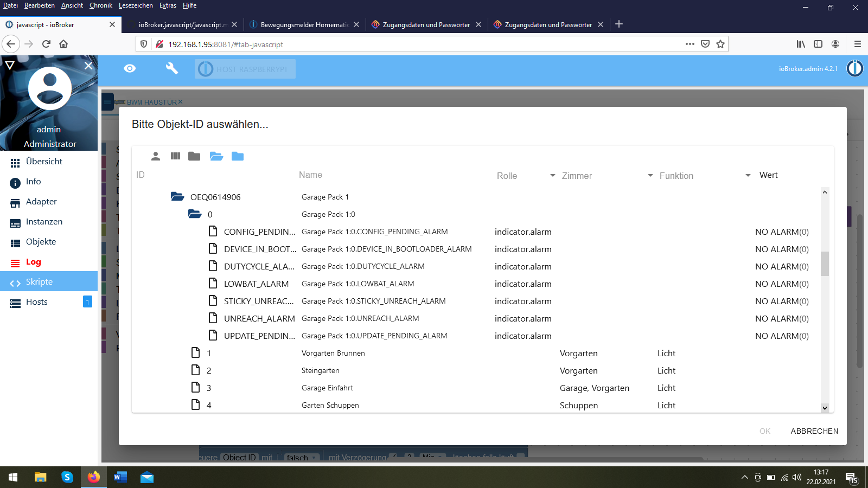Open the Firefox library icon

801,44
